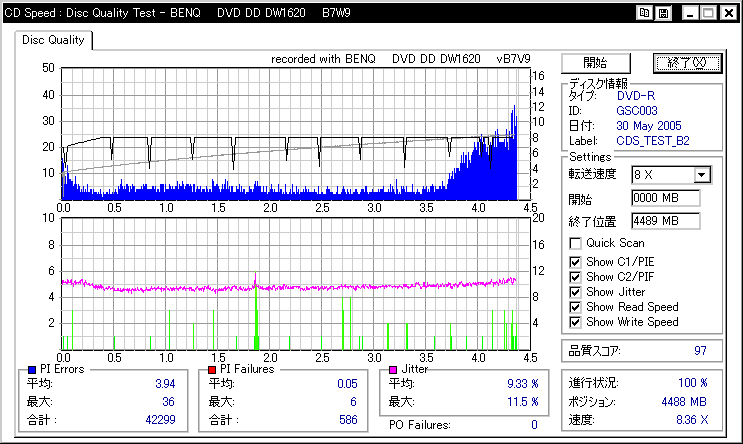The width and height of the screenshot is (743, 444).
Task: Click the copy-to-clipboard icon in title bar
Action: 644,13
